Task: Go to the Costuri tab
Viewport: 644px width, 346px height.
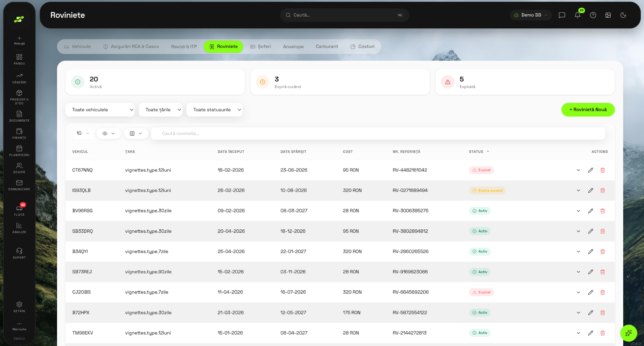Action: click(x=363, y=47)
